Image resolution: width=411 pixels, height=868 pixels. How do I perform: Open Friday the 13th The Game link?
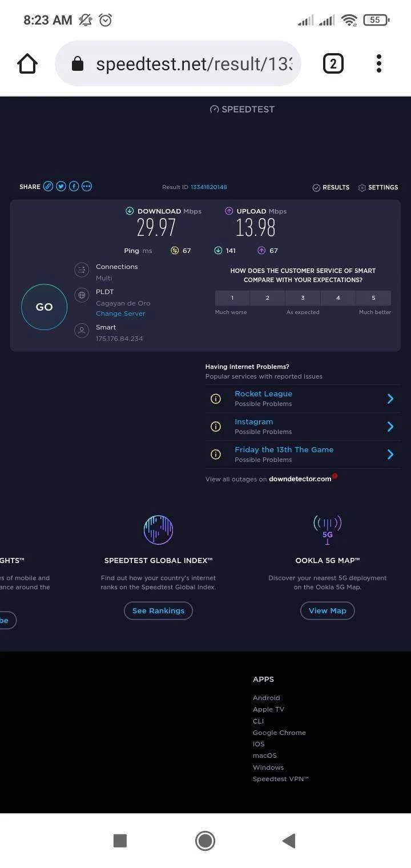click(x=284, y=449)
